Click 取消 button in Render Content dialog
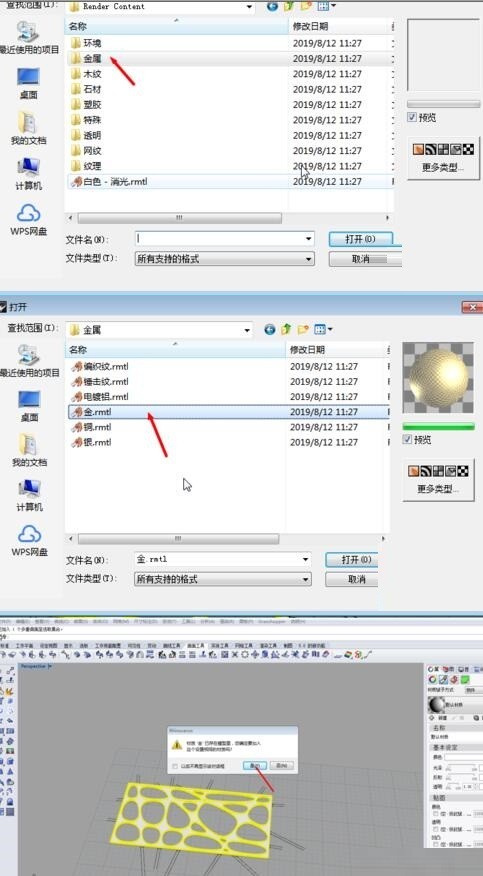 [x=365, y=259]
